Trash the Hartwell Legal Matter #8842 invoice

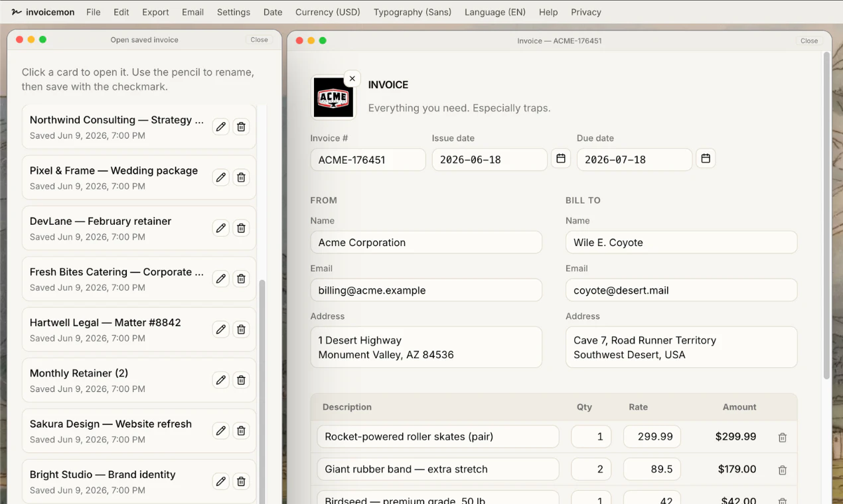[242, 330]
